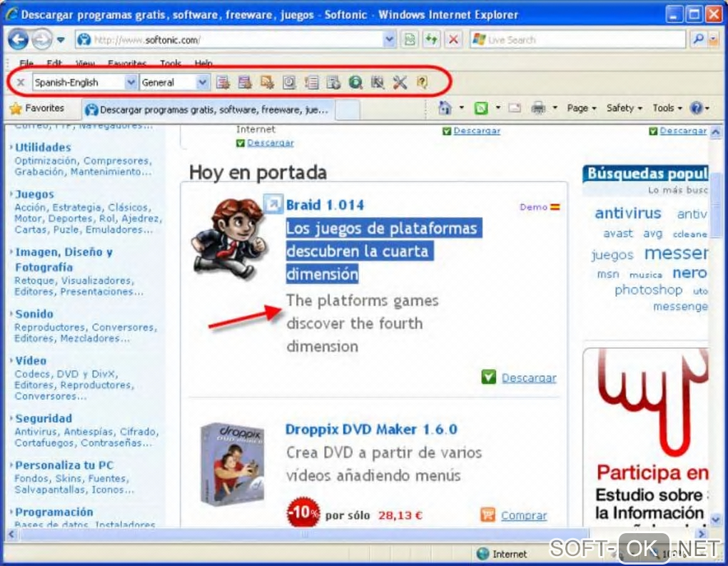
Task: Click the vertical scrollbar down arrow
Action: point(715,519)
